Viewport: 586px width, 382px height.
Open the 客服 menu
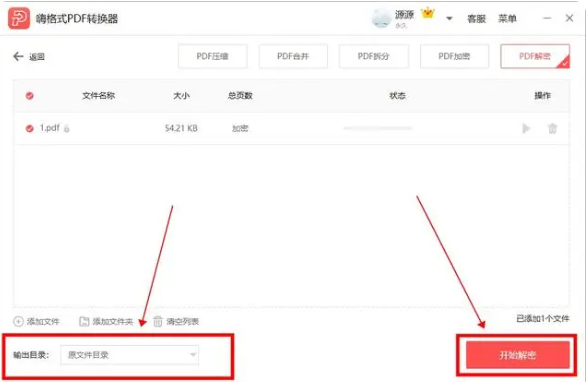coord(476,19)
